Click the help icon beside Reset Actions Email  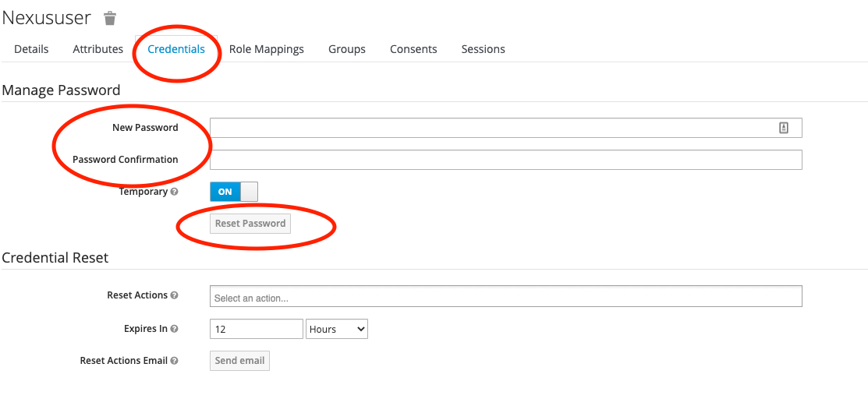174,361
